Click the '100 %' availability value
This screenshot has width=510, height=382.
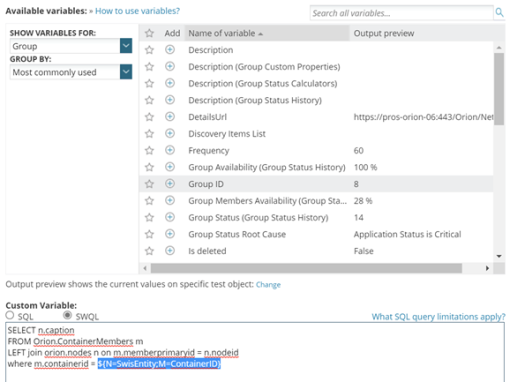[365, 167]
